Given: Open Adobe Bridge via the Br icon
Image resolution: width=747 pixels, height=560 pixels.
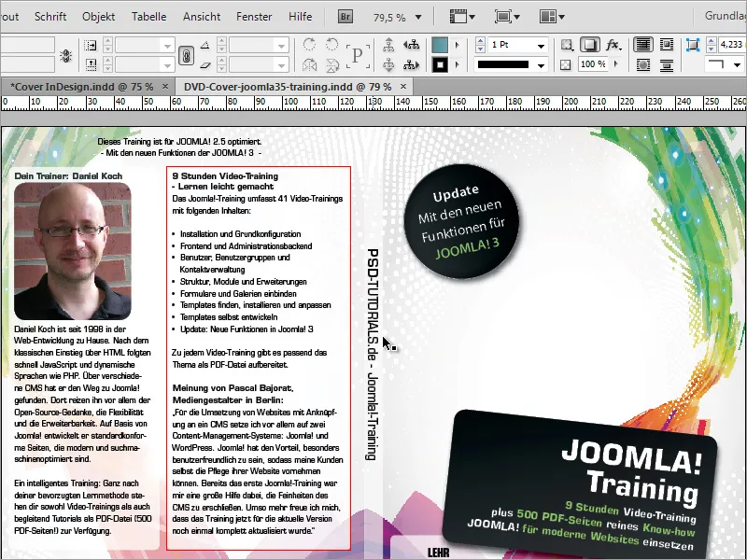Looking at the screenshot, I should pyautogui.click(x=345, y=17).
